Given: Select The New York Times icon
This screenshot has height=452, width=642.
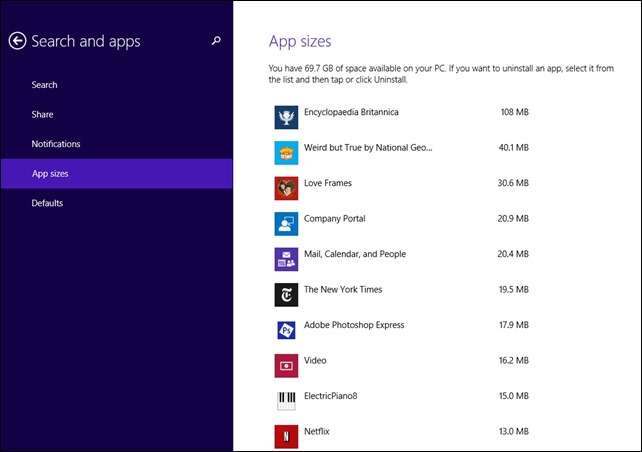Looking at the screenshot, I should click(286, 295).
